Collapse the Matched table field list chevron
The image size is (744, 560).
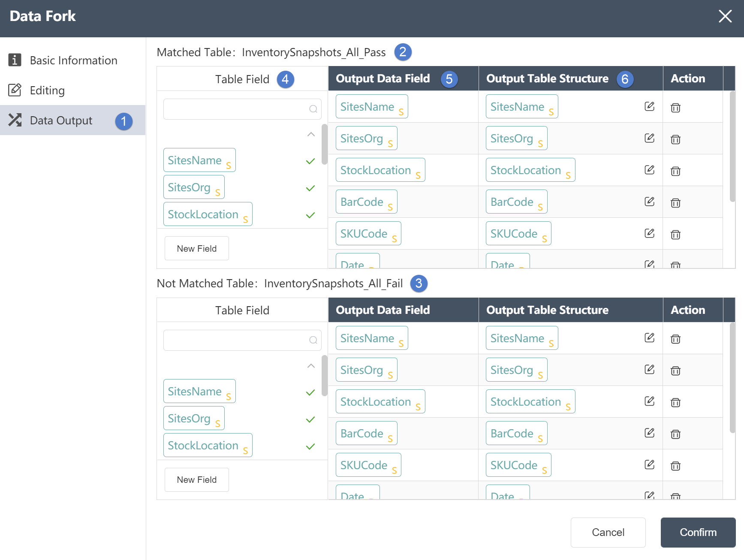(311, 135)
